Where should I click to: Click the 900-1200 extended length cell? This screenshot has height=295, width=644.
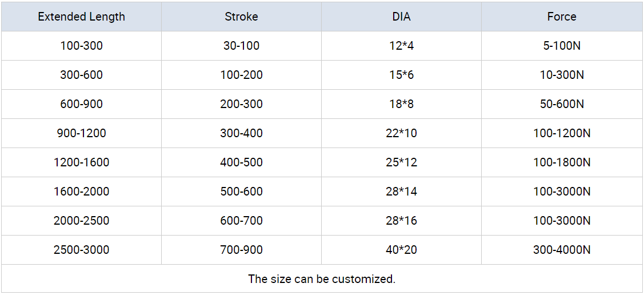81,133
